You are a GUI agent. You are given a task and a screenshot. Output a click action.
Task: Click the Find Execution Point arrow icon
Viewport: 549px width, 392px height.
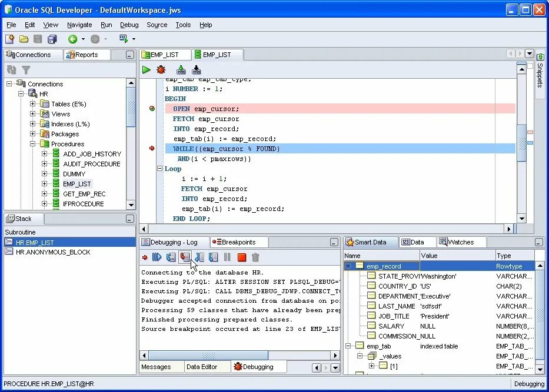pyautogui.click(x=145, y=258)
